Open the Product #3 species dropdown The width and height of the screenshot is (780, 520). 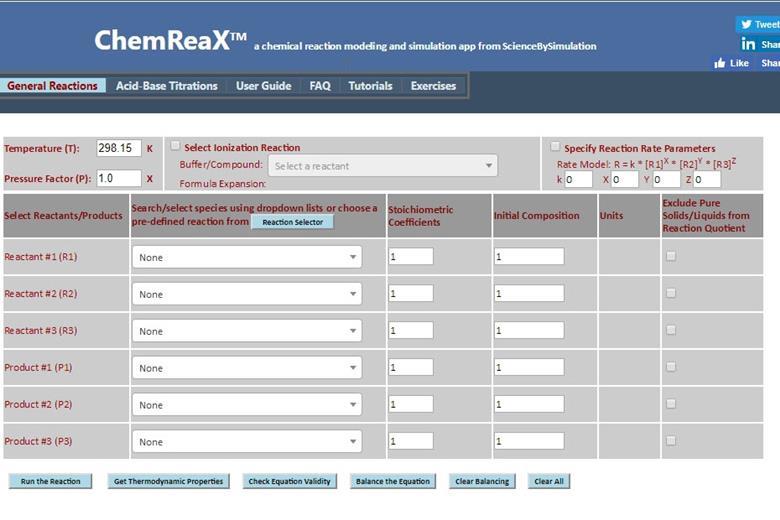point(247,441)
